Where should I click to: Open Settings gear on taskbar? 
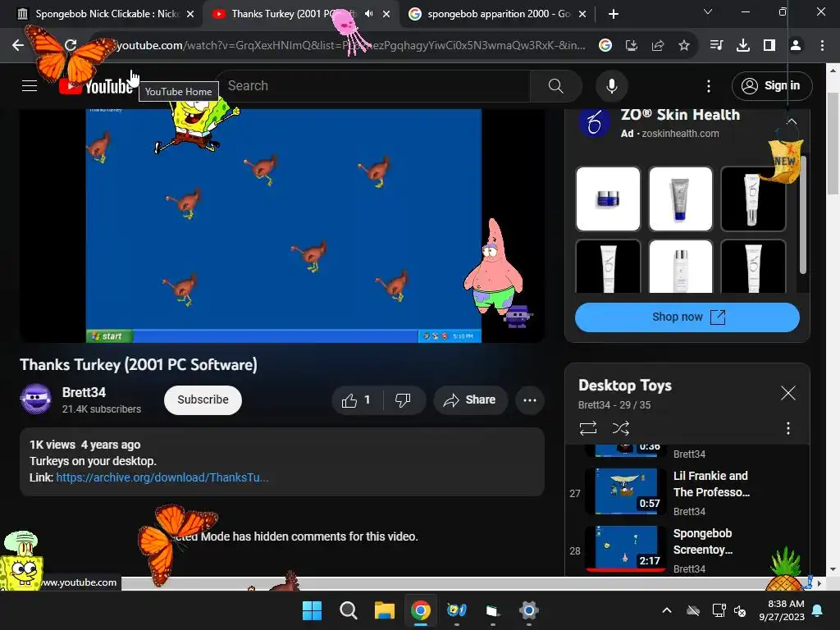pyautogui.click(x=529, y=610)
